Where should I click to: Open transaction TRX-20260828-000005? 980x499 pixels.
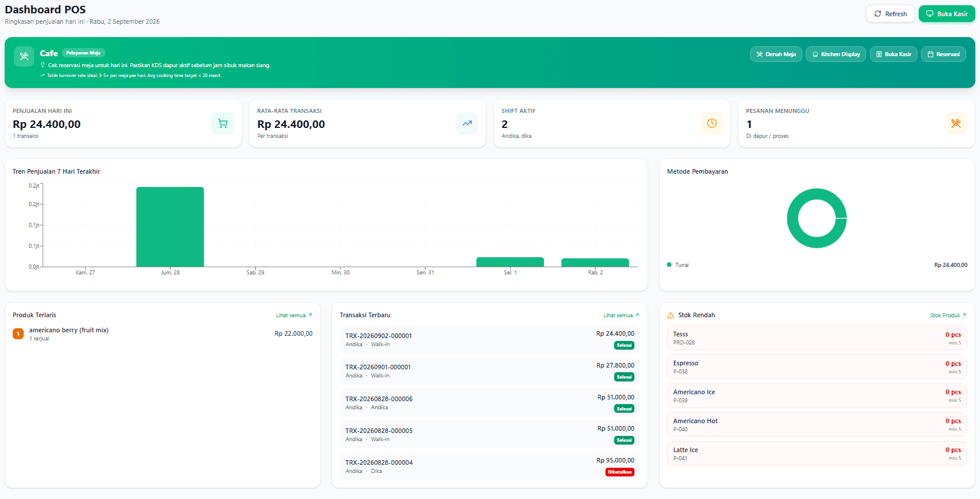490,435
